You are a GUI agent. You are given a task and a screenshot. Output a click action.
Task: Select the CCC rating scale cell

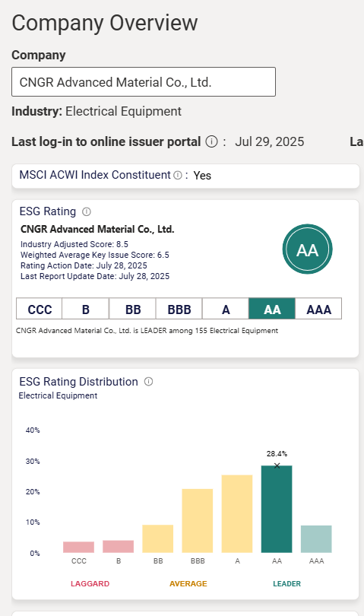tap(40, 309)
